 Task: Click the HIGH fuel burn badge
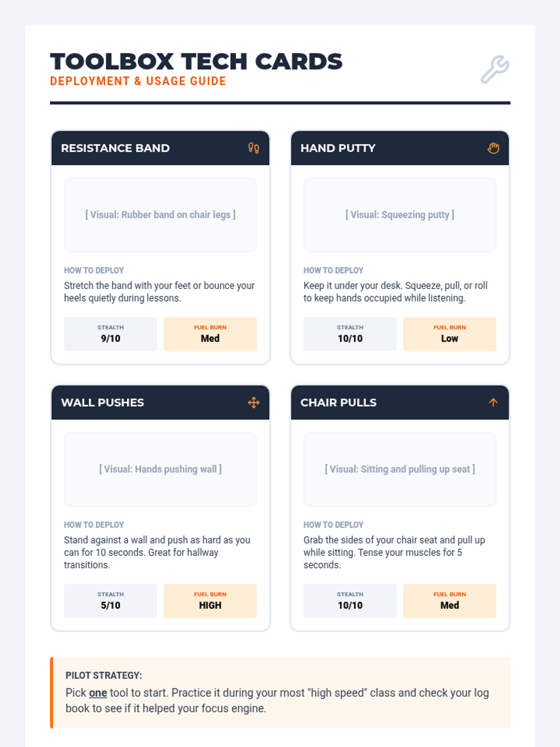pos(210,601)
